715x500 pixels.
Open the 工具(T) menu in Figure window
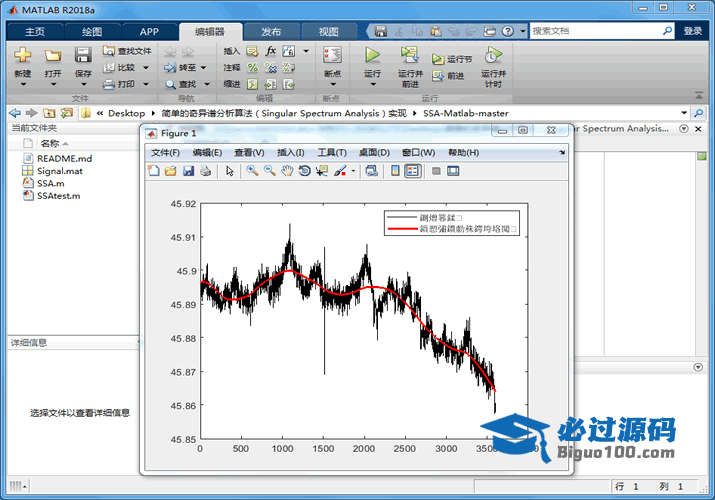(331, 152)
